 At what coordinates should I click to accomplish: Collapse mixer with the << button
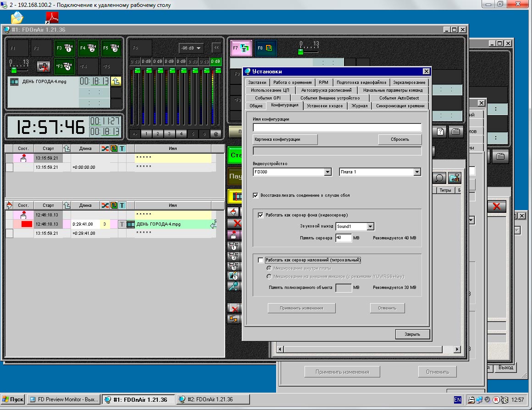(x=216, y=48)
